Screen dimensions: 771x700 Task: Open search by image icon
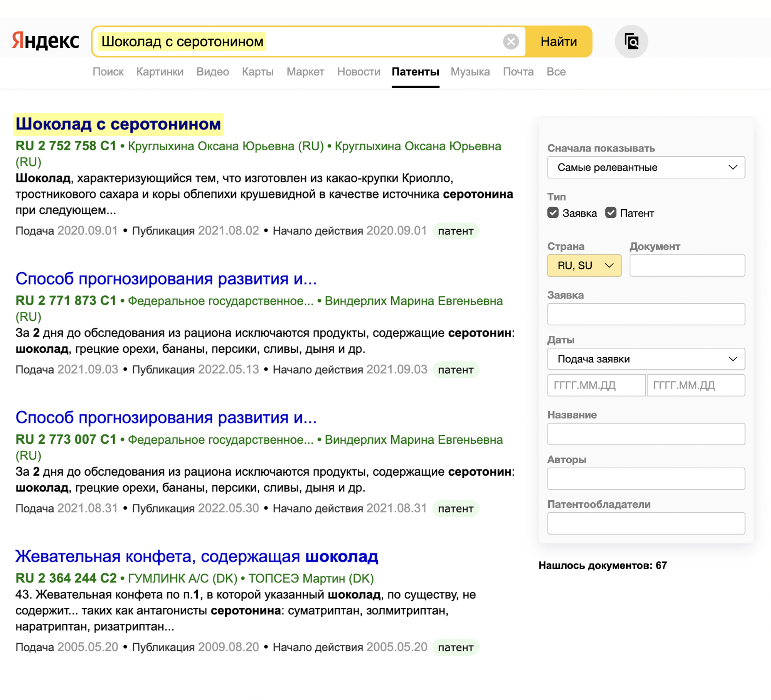click(x=631, y=42)
